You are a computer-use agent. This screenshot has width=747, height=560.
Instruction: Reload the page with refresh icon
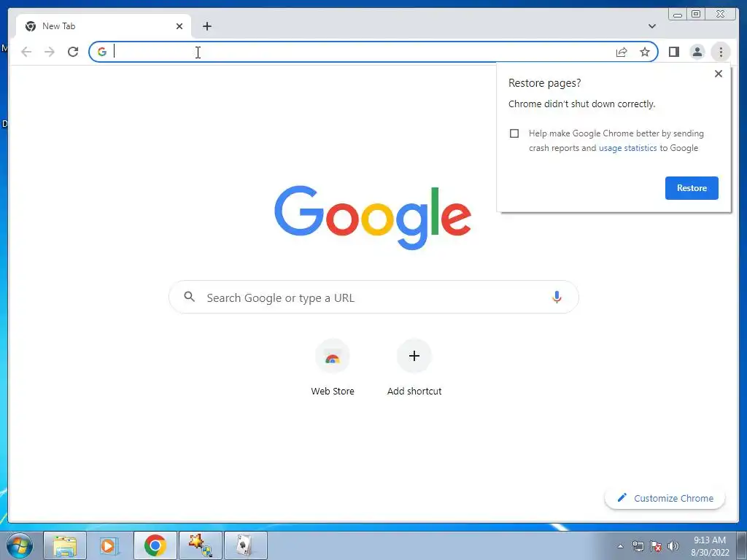pos(73,52)
